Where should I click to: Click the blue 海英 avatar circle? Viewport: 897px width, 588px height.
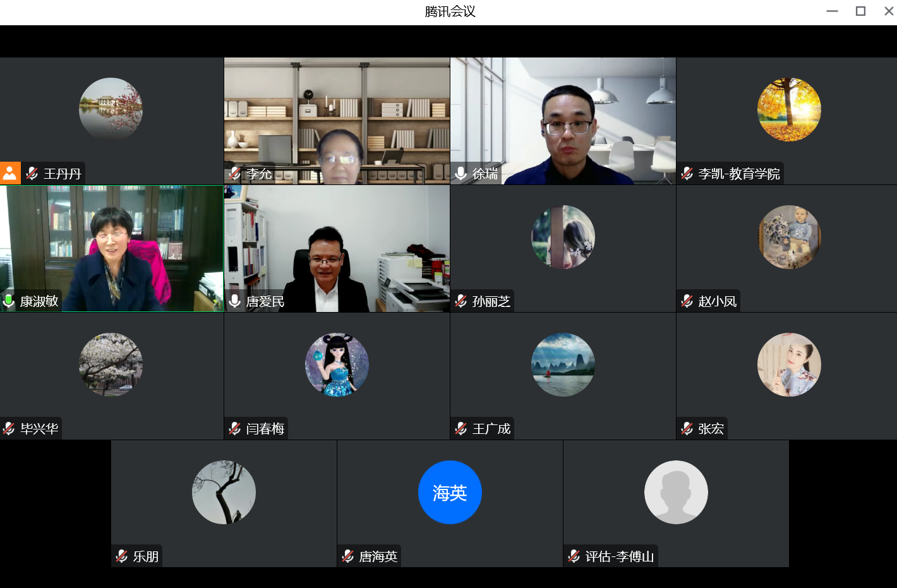point(450,492)
